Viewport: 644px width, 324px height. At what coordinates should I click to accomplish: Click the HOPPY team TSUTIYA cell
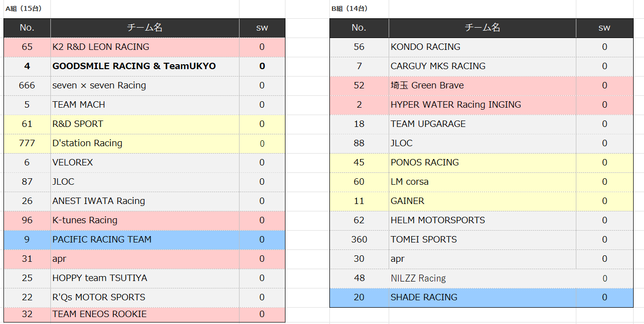point(100,278)
